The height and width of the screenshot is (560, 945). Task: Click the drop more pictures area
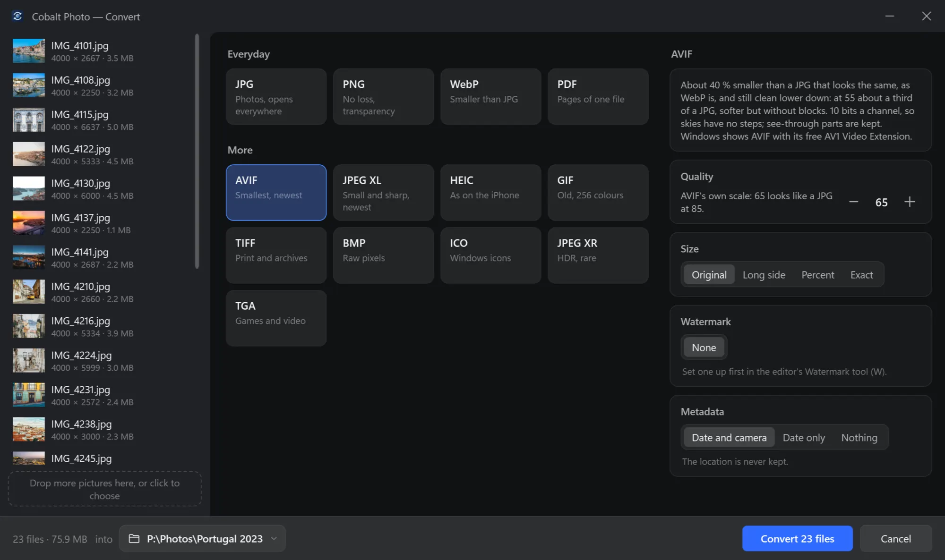105,489
